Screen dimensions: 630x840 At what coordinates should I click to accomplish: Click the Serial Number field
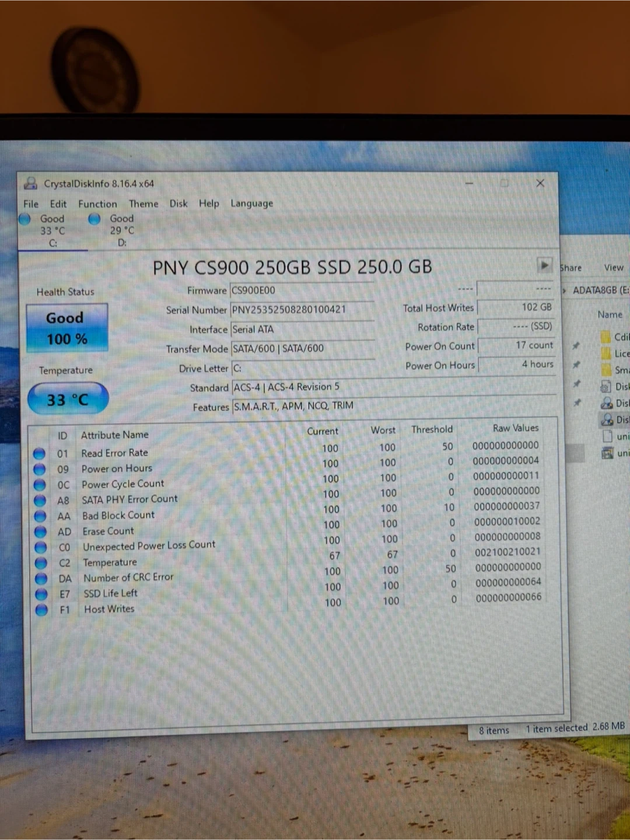click(x=302, y=310)
